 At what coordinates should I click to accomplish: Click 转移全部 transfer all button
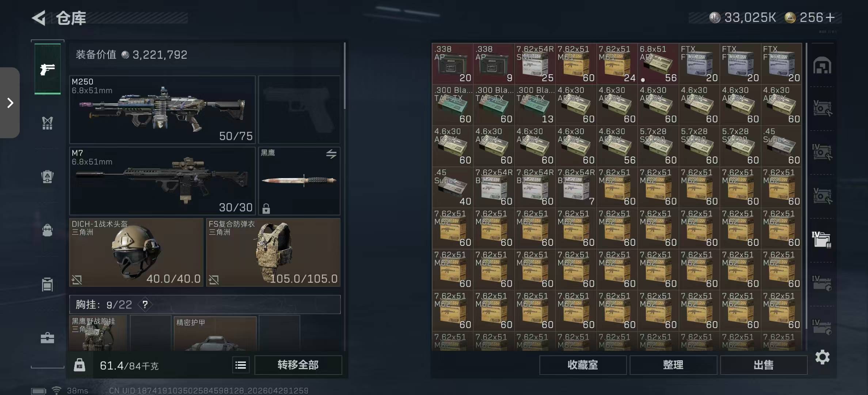pyautogui.click(x=298, y=365)
